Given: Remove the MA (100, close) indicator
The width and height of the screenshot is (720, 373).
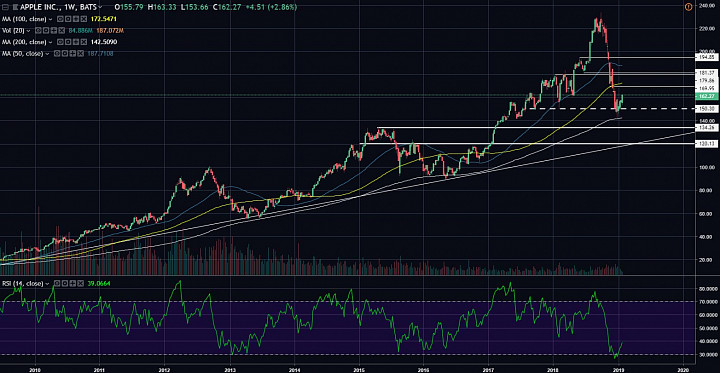Looking at the screenshot, I should (x=84, y=19).
